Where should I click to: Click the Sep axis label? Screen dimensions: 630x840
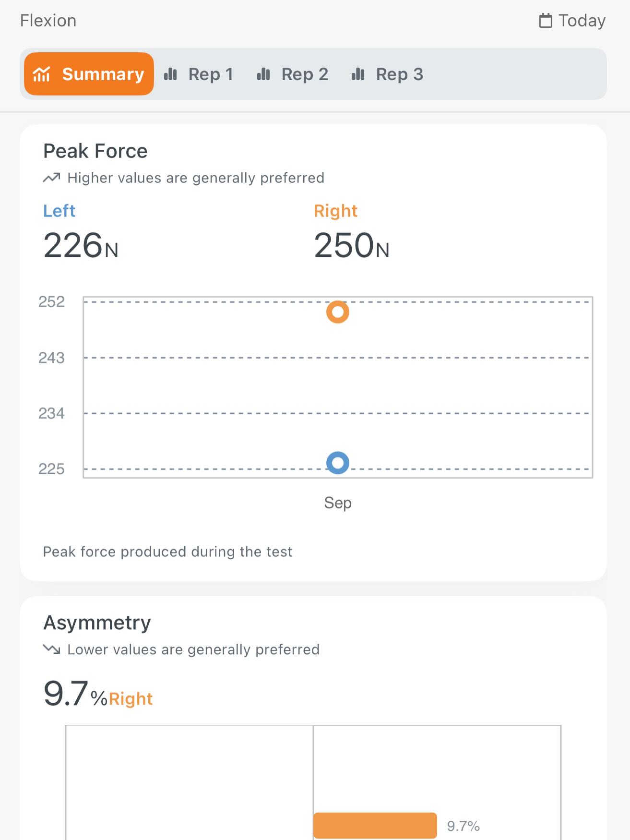(338, 503)
